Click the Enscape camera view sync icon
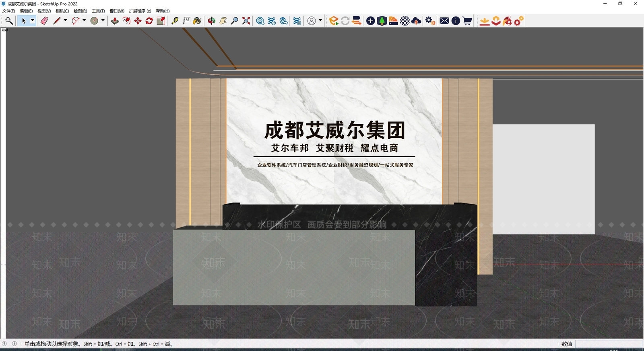644x351 pixels. click(357, 21)
